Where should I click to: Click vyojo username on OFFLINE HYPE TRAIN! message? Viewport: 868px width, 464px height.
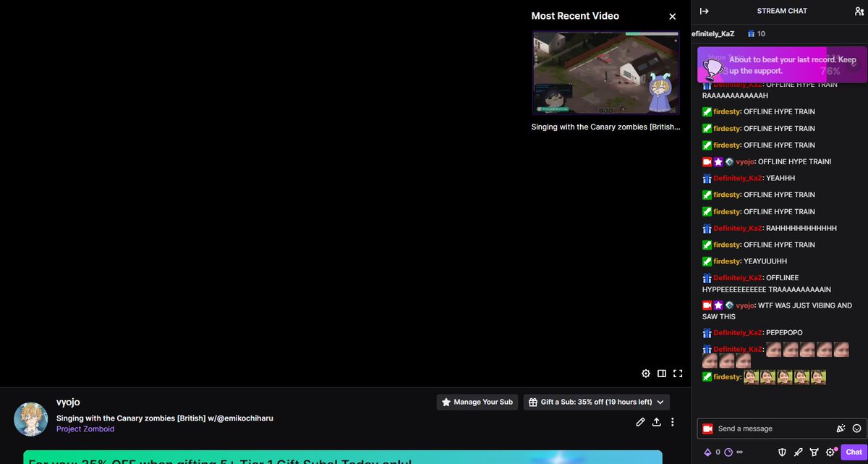point(745,161)
